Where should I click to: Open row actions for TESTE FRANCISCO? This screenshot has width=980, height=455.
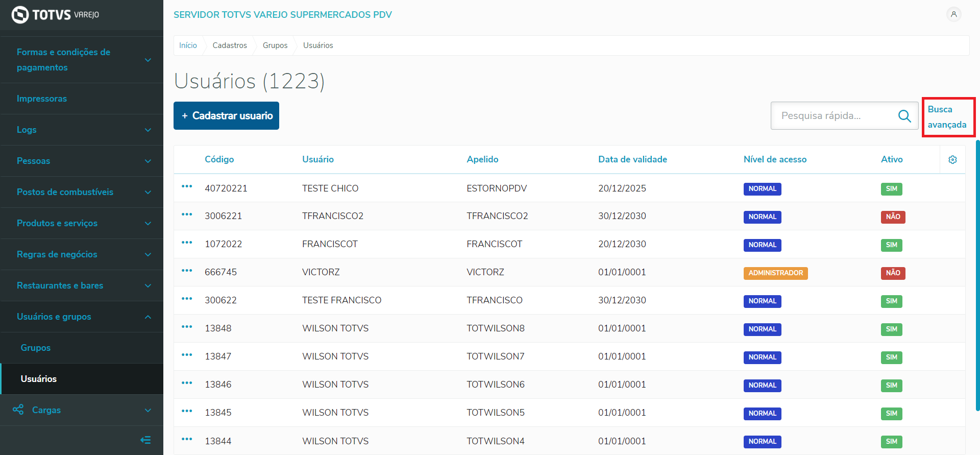point(187,299)
